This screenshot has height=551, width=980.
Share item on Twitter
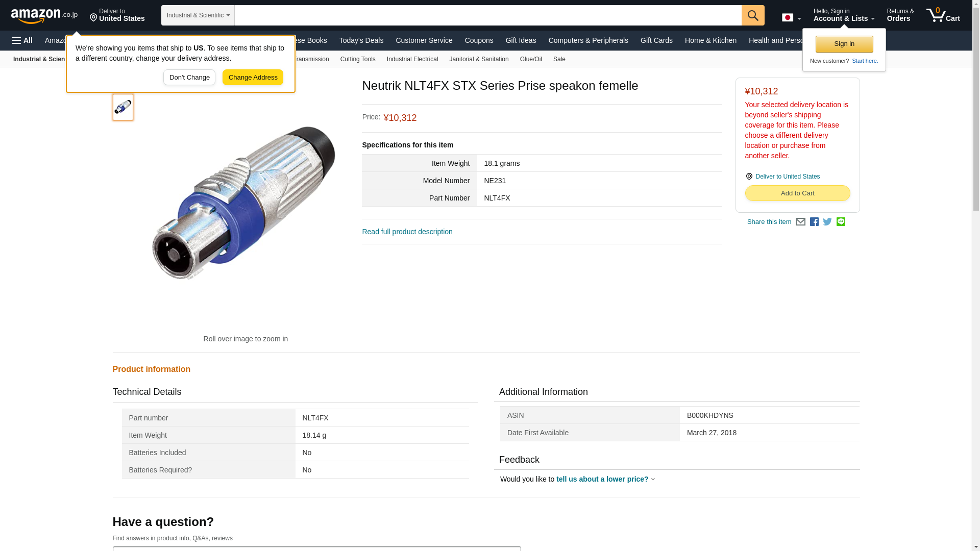point(827,222)
